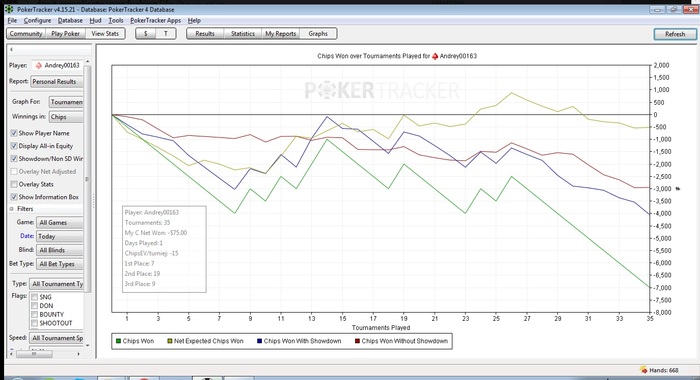Click the red Chips Won Without Showdown legend marker

coord(357,341)
